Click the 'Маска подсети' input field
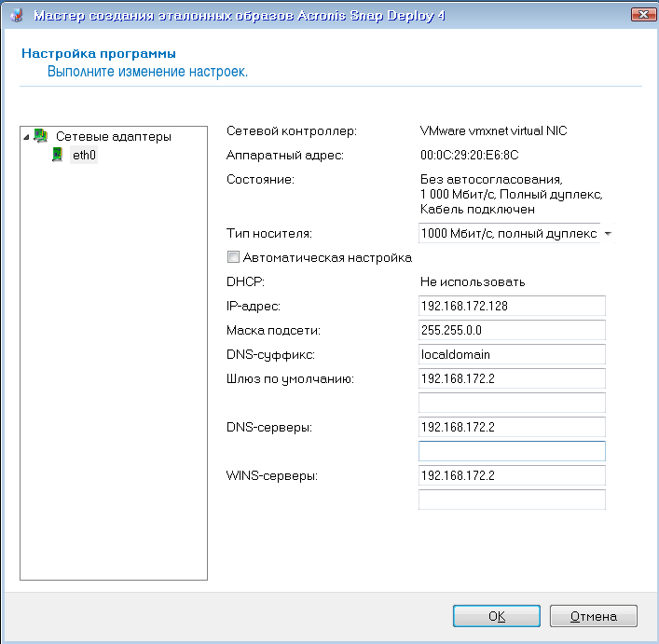 [x=512, y=330]
